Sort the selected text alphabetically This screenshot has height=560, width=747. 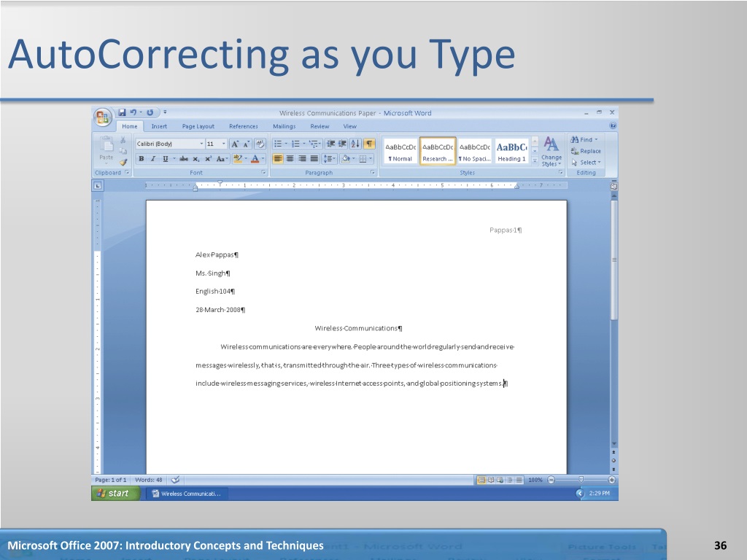click(355, 144)
